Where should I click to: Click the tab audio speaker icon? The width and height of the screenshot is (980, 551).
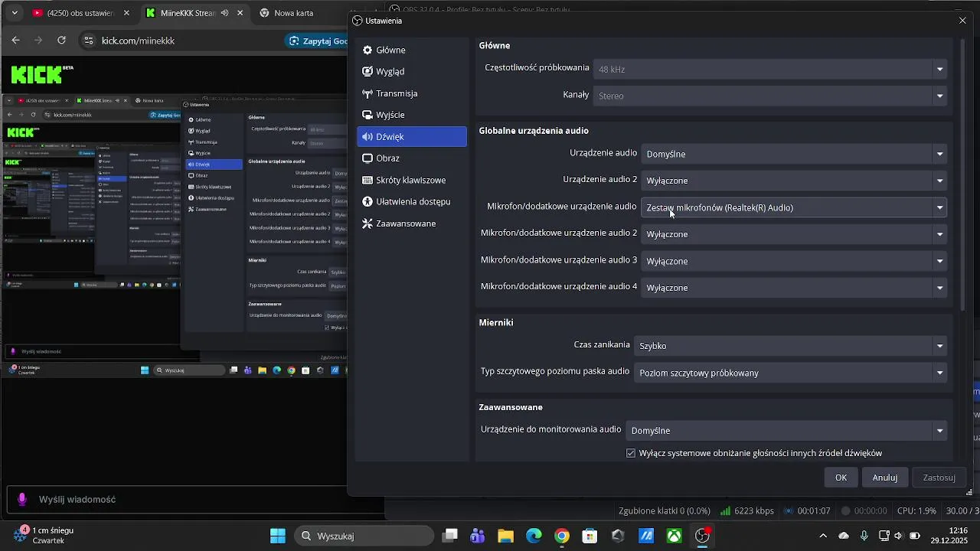pos(224,13)
